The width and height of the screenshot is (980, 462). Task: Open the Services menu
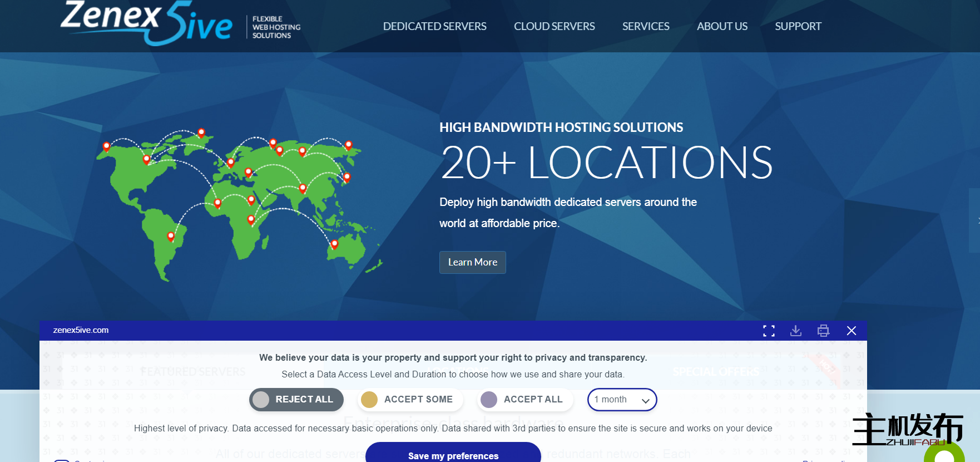[x=645, y=26]
